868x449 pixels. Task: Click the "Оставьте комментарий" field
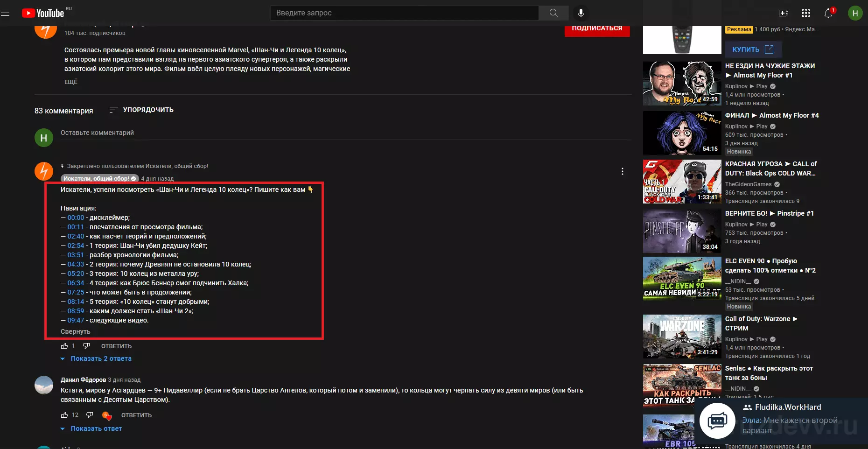coord(346,133)
